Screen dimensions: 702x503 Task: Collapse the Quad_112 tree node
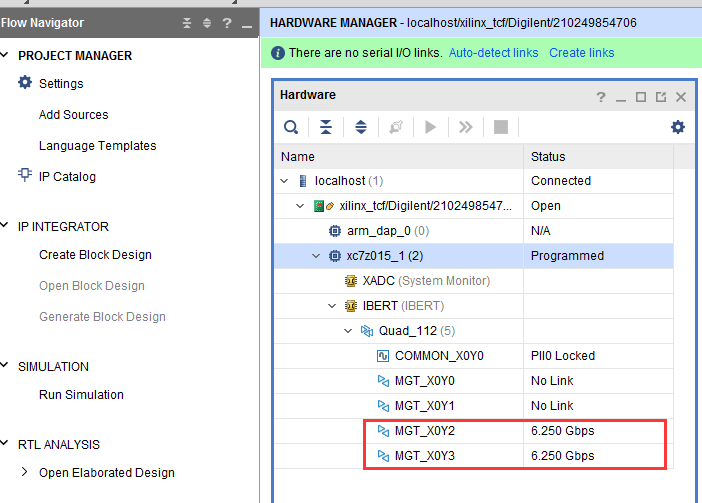click(x=348, y=331)
